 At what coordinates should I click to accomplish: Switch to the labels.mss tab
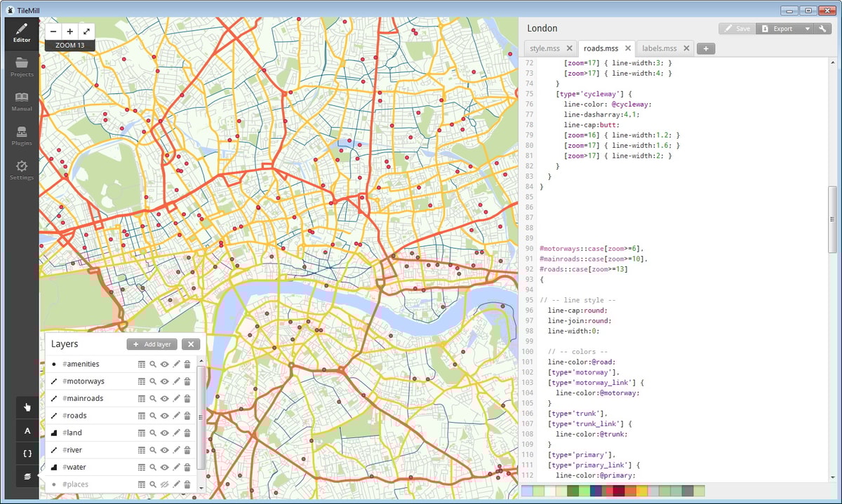point(660,48)
